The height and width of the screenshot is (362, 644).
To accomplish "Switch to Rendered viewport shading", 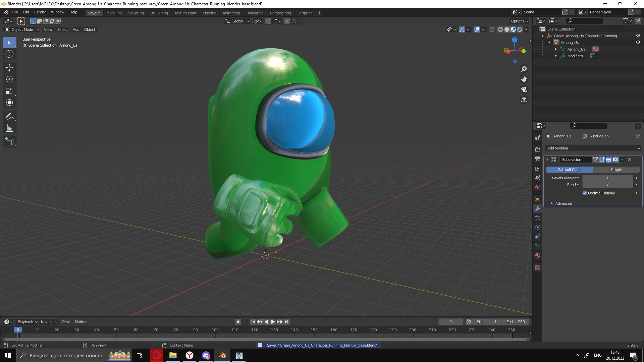I will tap(520, 29).
